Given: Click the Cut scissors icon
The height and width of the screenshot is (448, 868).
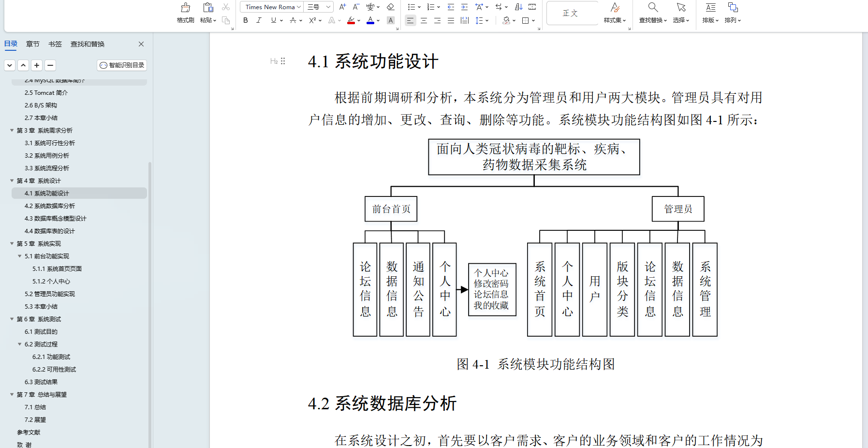Looking at the screenshot, I should 226,7.
